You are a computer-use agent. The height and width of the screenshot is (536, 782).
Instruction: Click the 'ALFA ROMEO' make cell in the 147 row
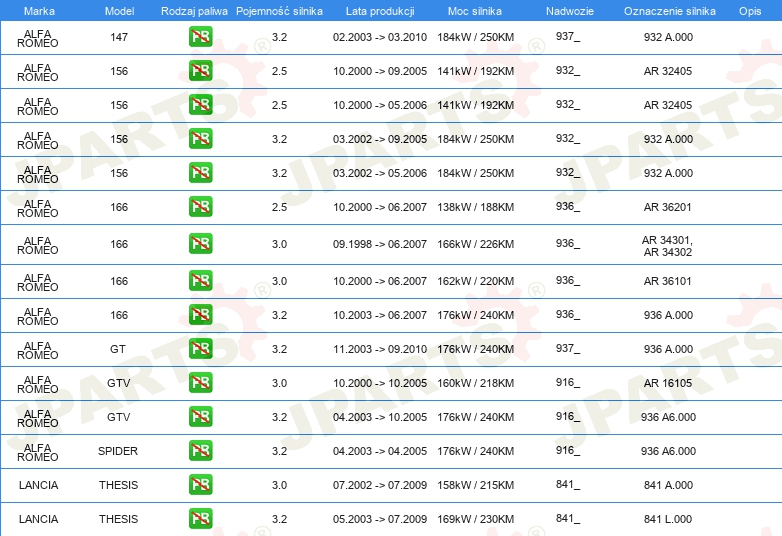click(38, 38)
